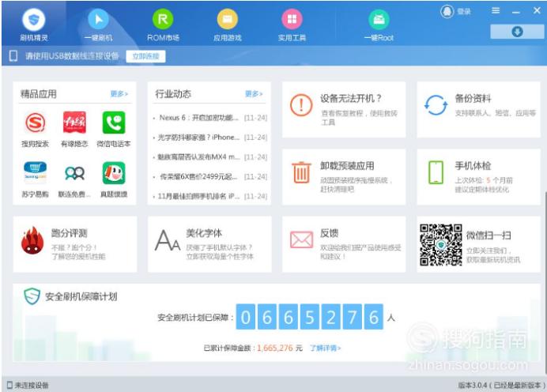Open the 手机体检 card title

[473, 166]
